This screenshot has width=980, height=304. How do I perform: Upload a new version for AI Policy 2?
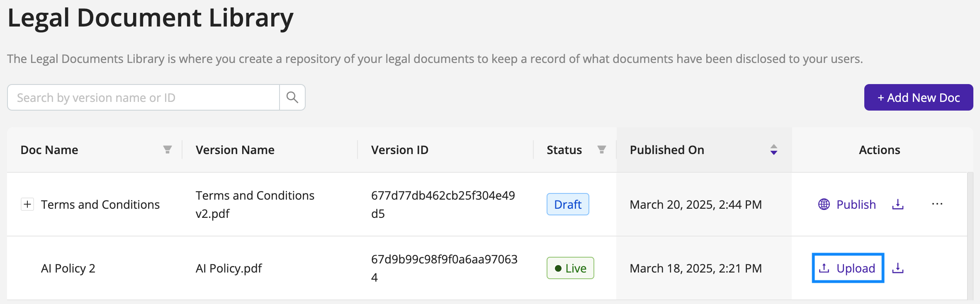(x=848, y=268)
